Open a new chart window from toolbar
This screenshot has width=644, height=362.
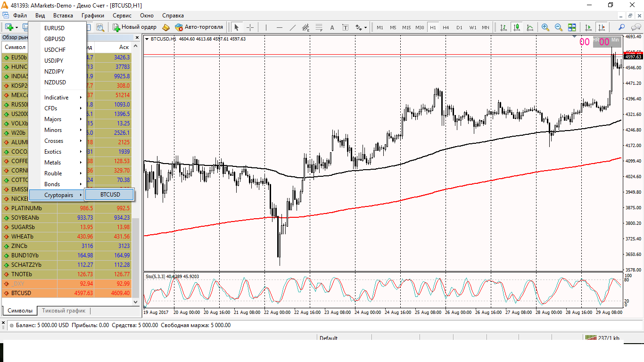[x=9, y=27]
